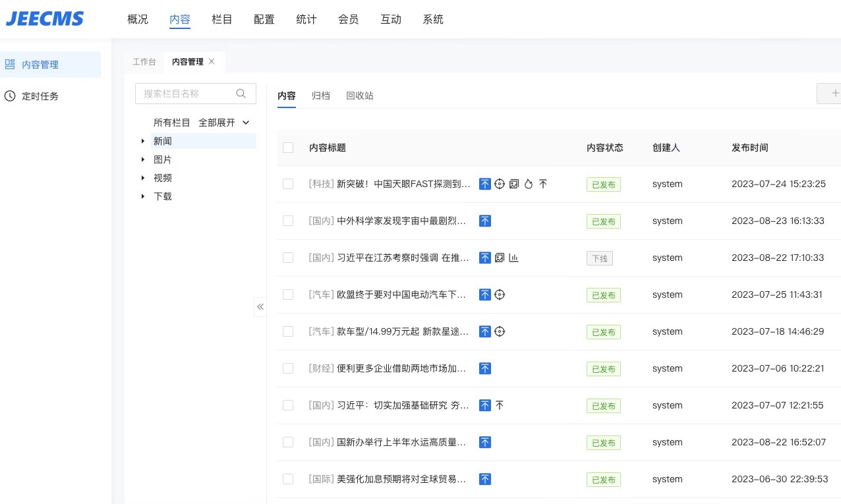Viewport: 841px width, 504px height.
Task: Click the target icon on the 欧盟 article
Action: click(500, 295)
